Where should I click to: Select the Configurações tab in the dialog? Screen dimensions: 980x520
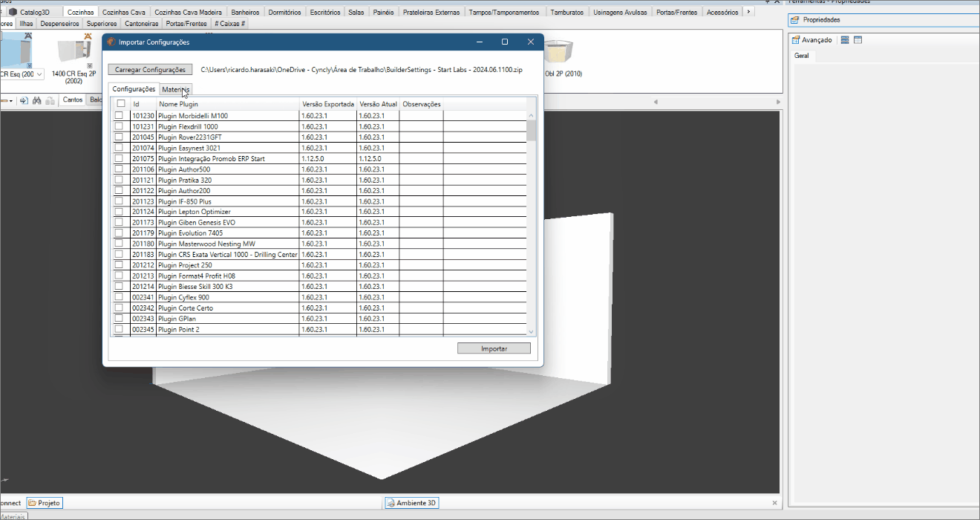point(134,89)
